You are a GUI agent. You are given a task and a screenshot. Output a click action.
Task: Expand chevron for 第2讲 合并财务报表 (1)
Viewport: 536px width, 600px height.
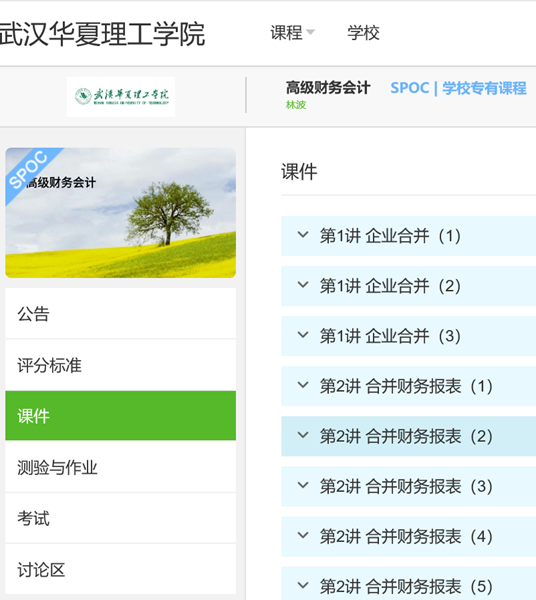coord(303,385)
